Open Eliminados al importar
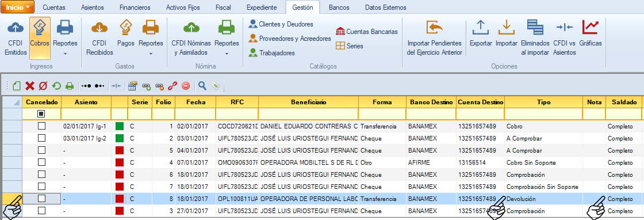 tap(535, 38)
